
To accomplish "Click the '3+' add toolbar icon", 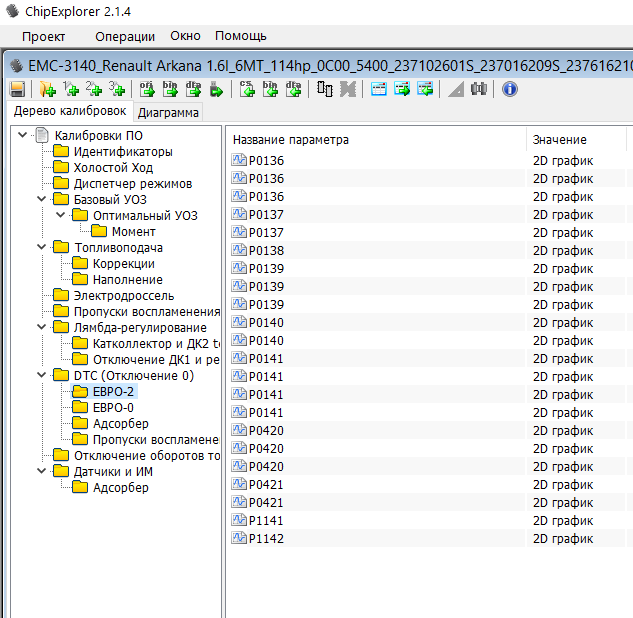I will 116,89.
